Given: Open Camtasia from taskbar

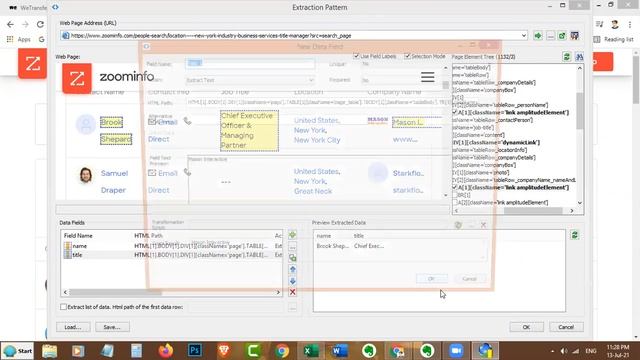Looking at the screenshot, I should click(253, 351).
